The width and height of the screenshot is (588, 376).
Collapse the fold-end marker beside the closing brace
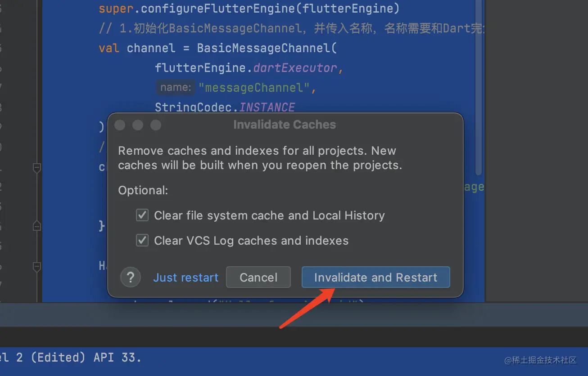(37, 225)
